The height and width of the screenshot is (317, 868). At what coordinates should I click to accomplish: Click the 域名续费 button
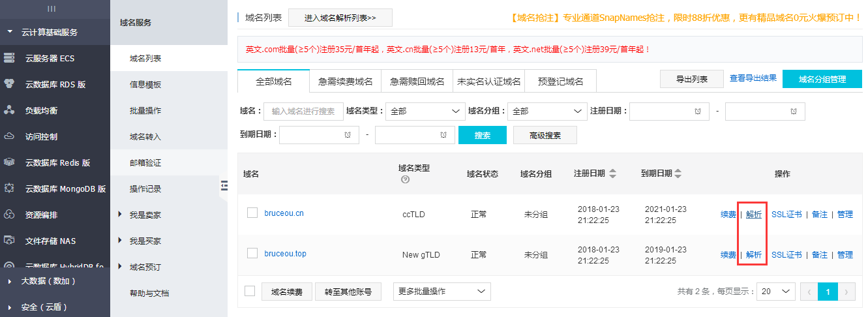click(287, 292)
